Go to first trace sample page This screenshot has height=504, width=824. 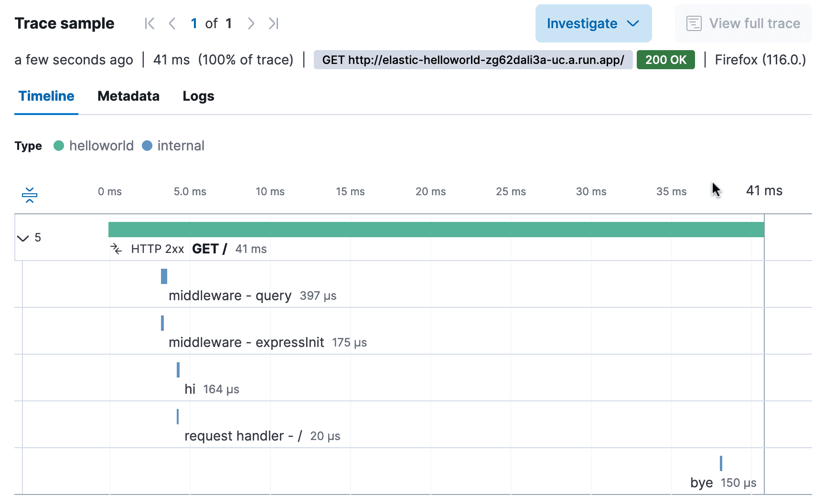150,23
